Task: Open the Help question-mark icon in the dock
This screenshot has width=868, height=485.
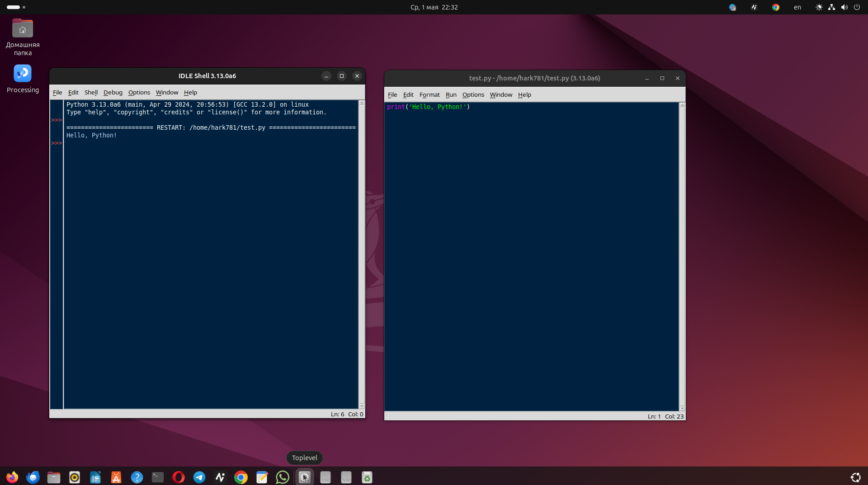Action: [137, 477]
